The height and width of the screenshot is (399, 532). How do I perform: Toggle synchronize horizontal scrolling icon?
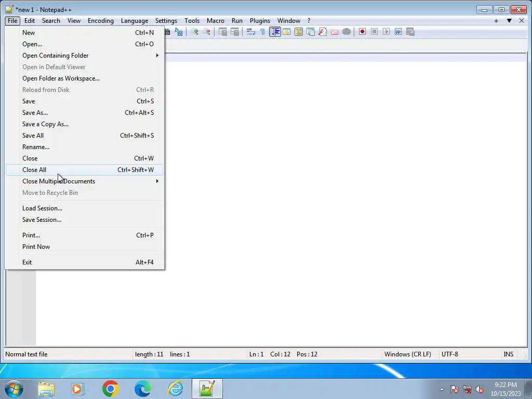[235, 32]
